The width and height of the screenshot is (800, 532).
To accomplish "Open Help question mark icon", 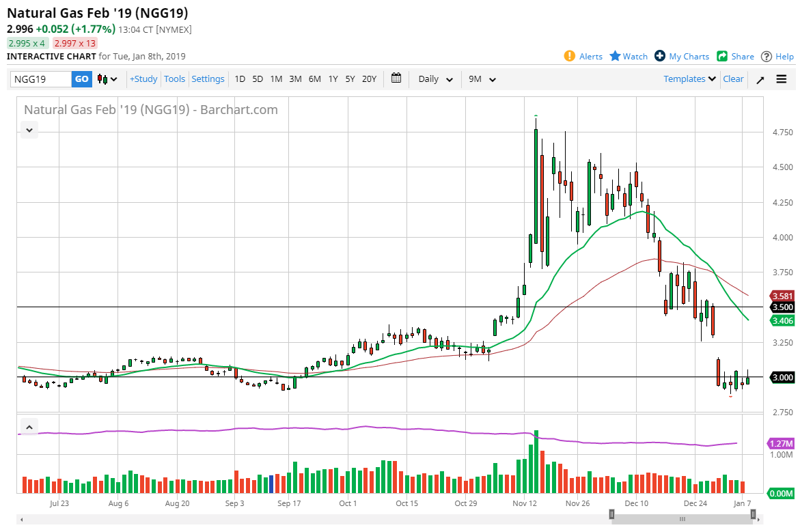I will pyautogui.click(x=767, y=56).
